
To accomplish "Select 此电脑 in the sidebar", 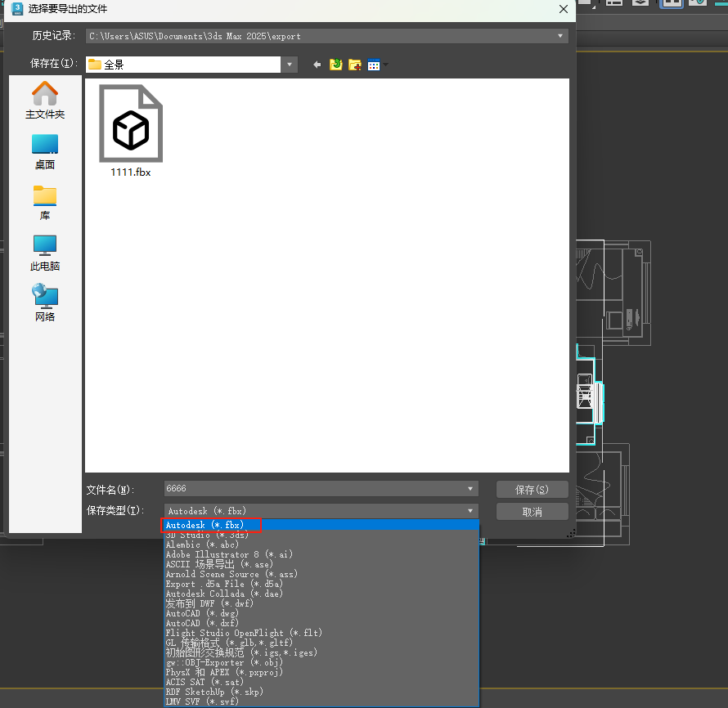I will click(x=45, y=253).
